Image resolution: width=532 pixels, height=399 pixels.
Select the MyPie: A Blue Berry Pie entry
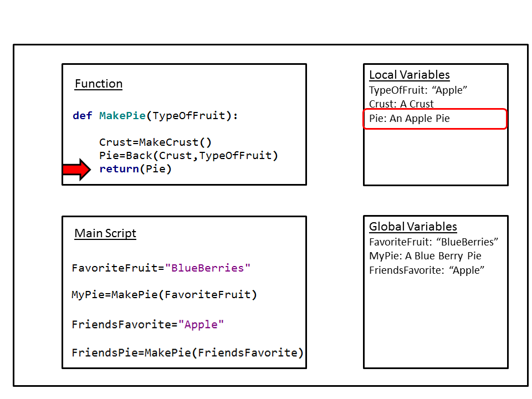(425, 256)
